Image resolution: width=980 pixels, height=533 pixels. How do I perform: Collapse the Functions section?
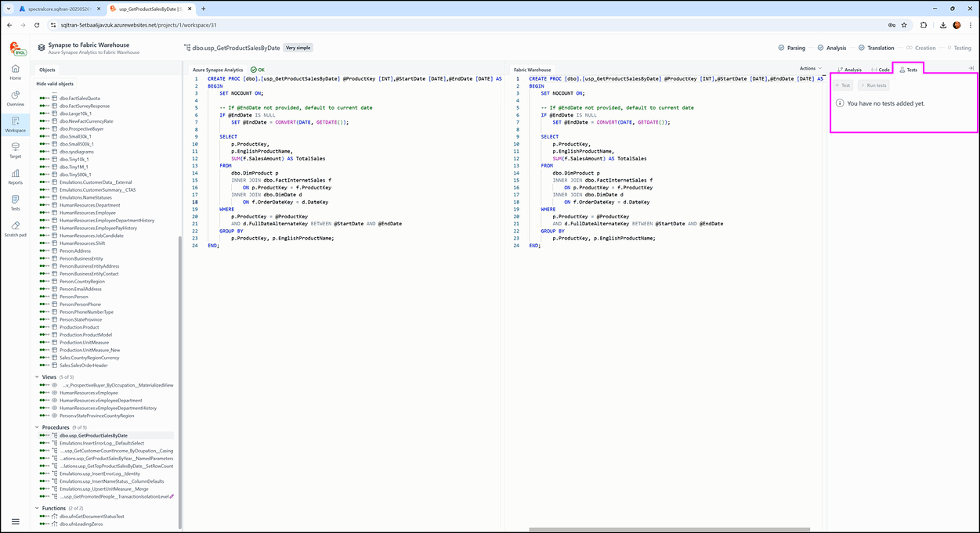(x=37, y=508)
